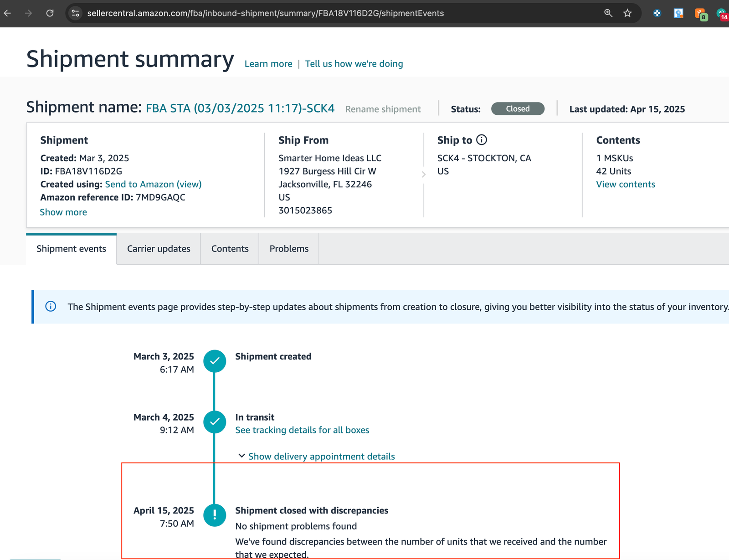Click the SCK4 - STOCKTON, CA destination text

pos(484,158)
